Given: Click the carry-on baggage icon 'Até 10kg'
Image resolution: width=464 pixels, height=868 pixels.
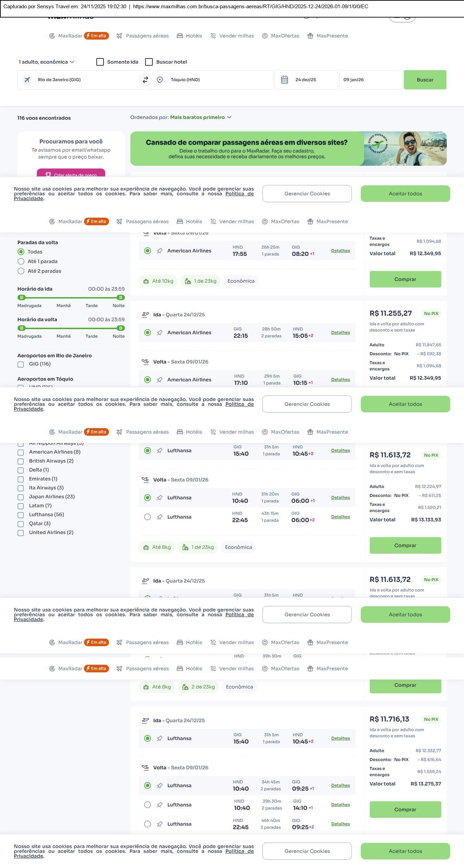Looking at the screenshot, I should point(146,281).
